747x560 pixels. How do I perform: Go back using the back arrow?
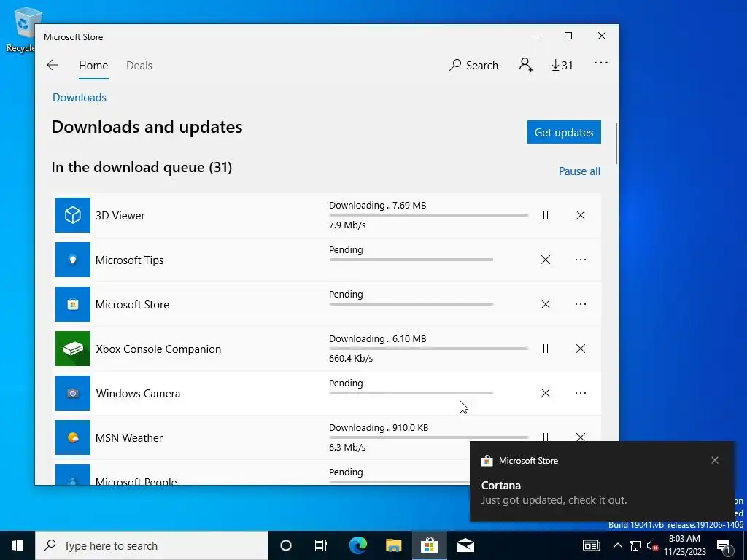click(53, 65)
